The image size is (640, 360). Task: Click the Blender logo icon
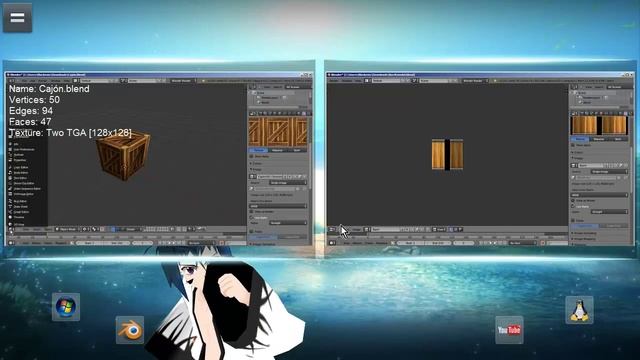pyautogui.click(x=130, y=330)
